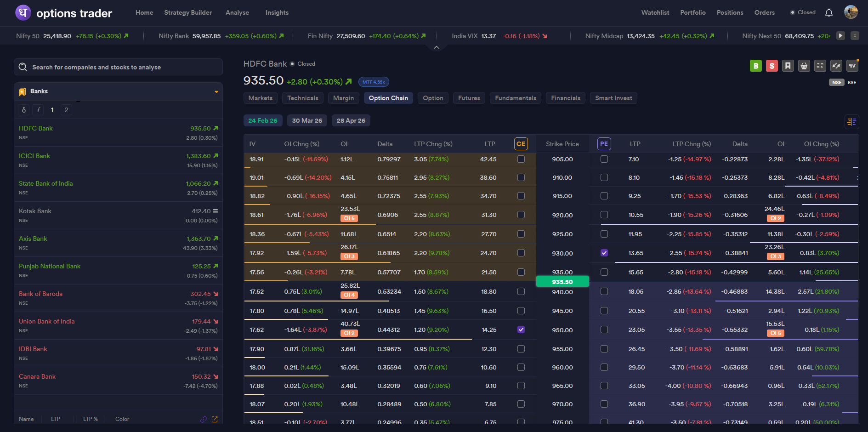Viewport: 868px width, 432px height.
Task: Uncheck the 950.00 strike CE checkbox
Action: click(x=521, y=330)
